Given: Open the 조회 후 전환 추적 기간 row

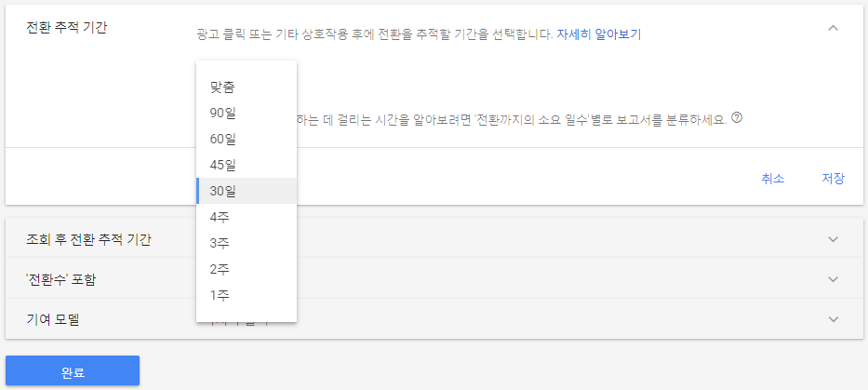Looking at the screenshot, I should pos(434,239).
